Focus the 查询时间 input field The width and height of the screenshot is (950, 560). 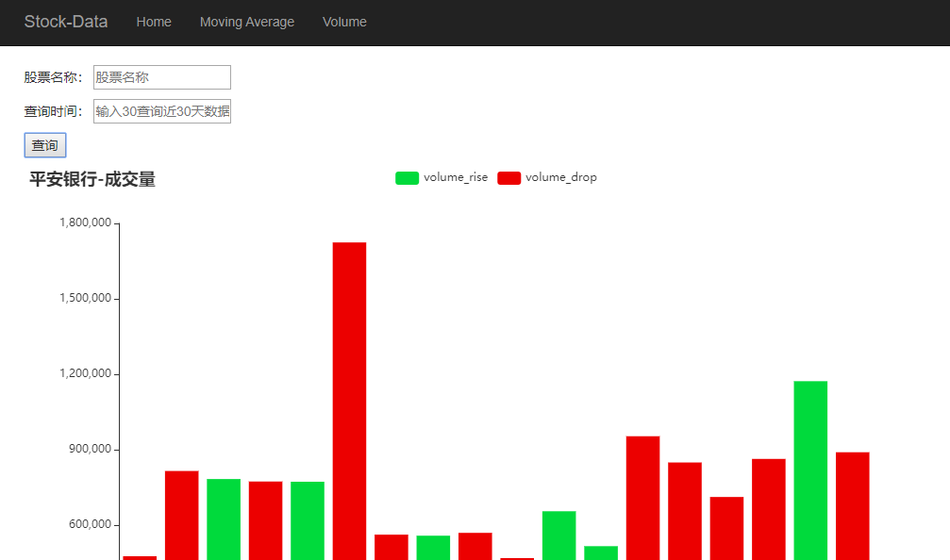(161, 111)
